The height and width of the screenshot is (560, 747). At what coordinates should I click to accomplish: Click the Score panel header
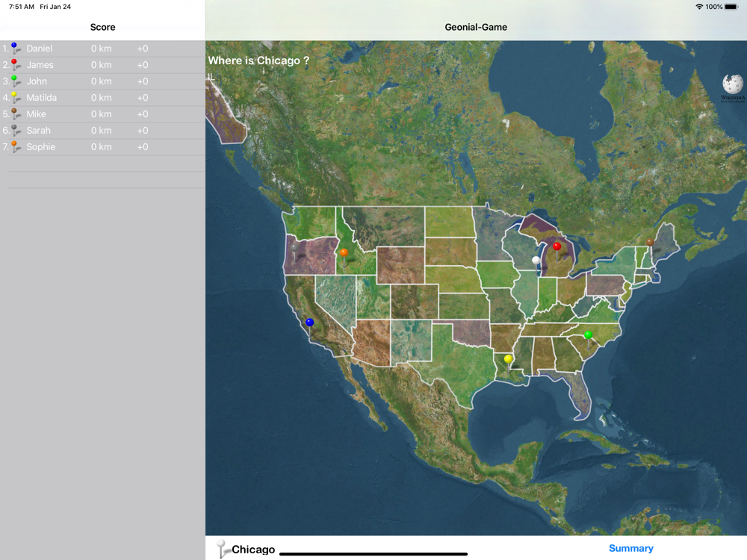click(x=102, y=27)
